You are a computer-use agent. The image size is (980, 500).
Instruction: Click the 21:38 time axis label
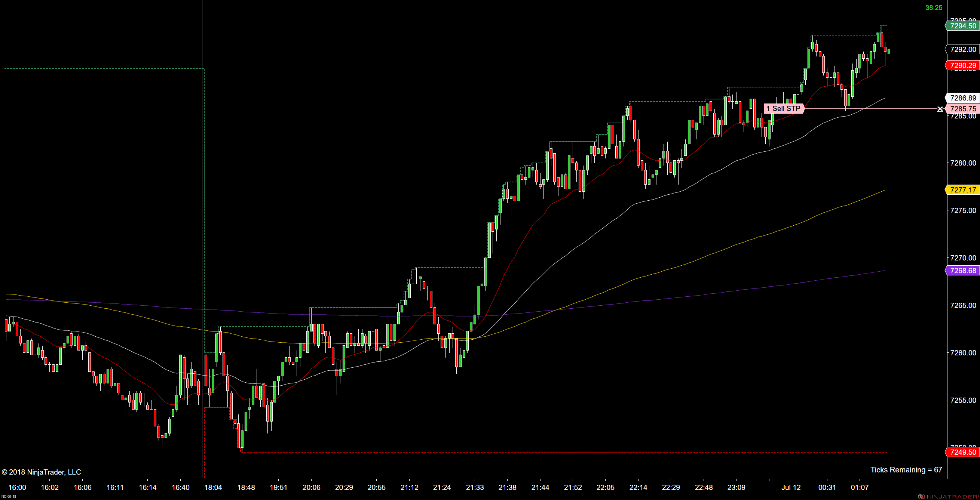click(x=508, y=487)
